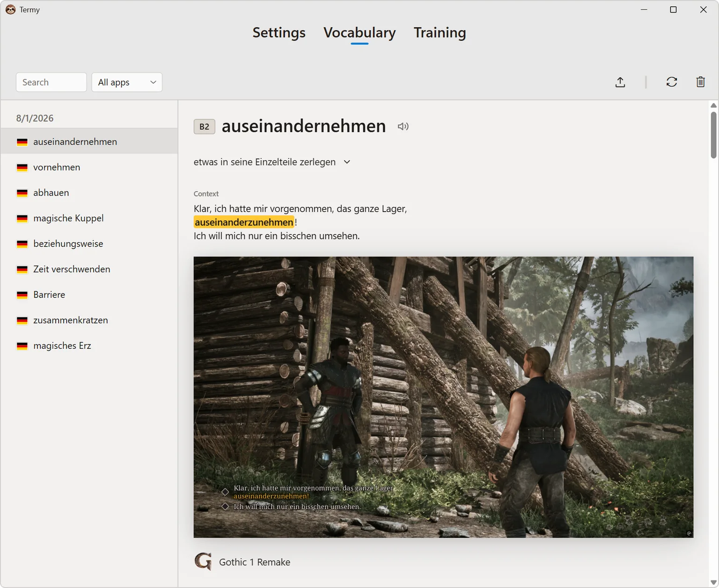The width and height of the screenshot is (719, 588).
Task: Click the scrollbar up arrow
Action: tap(713, 105)
